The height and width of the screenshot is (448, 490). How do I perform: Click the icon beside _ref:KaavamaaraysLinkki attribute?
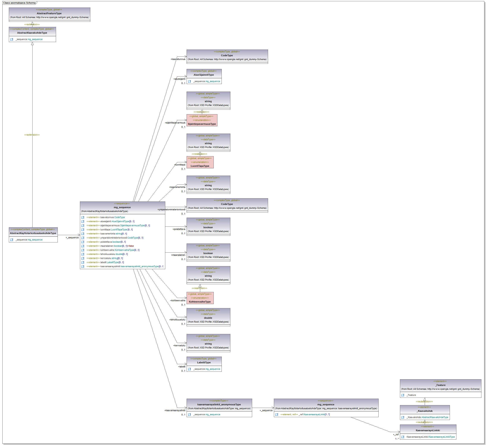[x=277, y=414]
